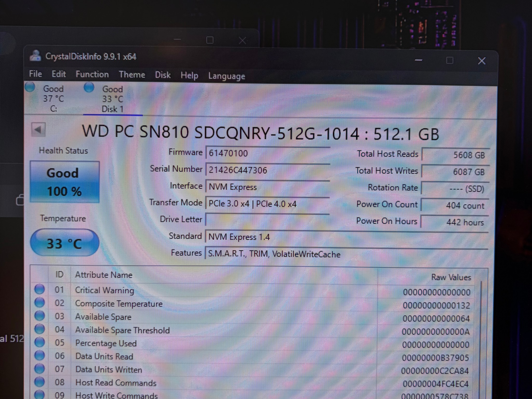Image resolution: width=532 pixels, height=399 pixels.
Task: Open the Function menu
Action: (x=92, y=75)
